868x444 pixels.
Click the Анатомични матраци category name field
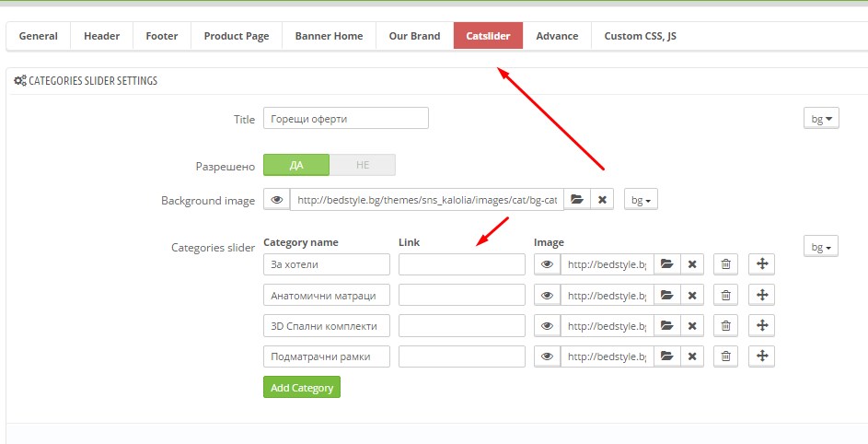pyautogui.click(x=327, y=295)
